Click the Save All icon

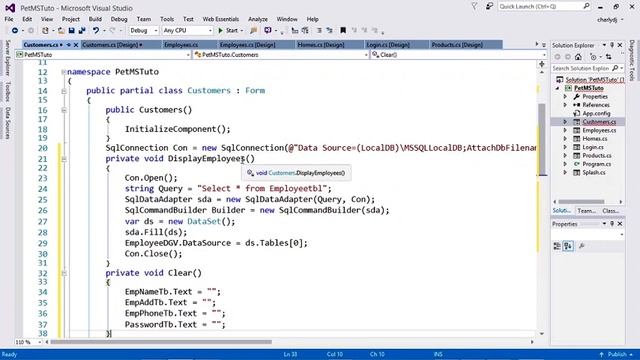tap(82, 31)
